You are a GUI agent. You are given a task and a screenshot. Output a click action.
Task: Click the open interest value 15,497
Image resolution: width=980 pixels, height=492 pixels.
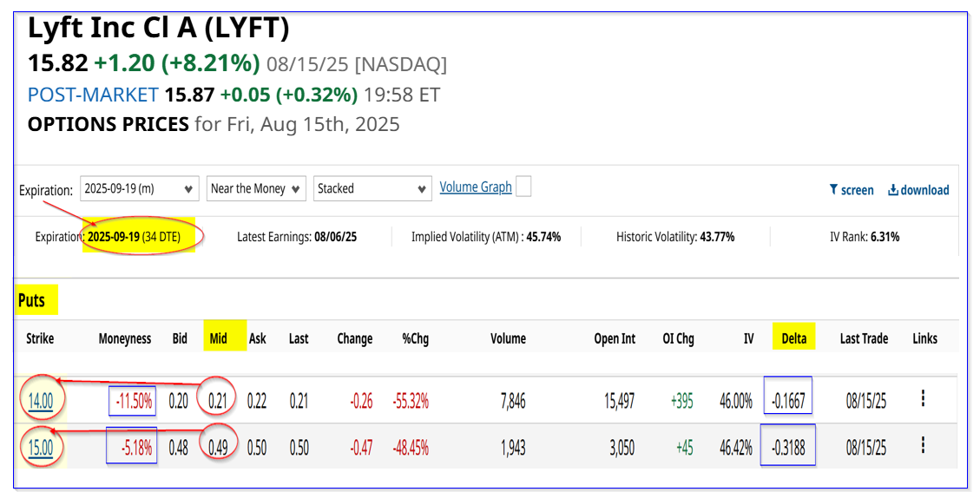click(x=620, y=401)
